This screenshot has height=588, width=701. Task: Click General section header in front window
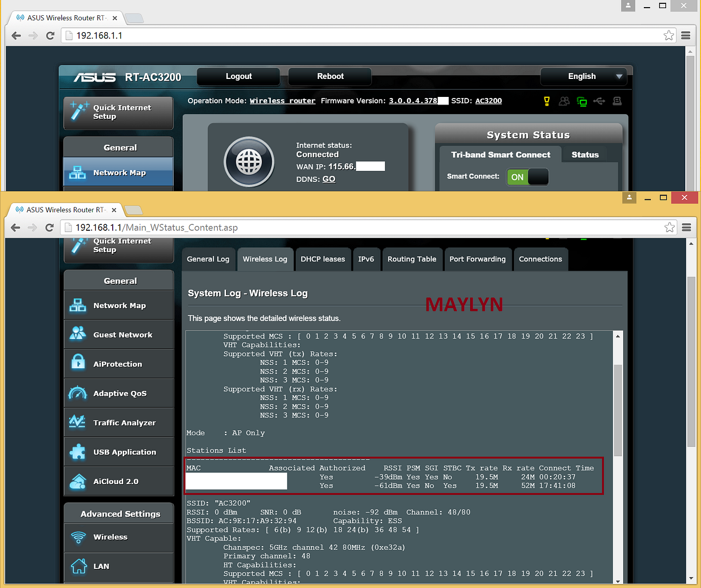[119, 281]
